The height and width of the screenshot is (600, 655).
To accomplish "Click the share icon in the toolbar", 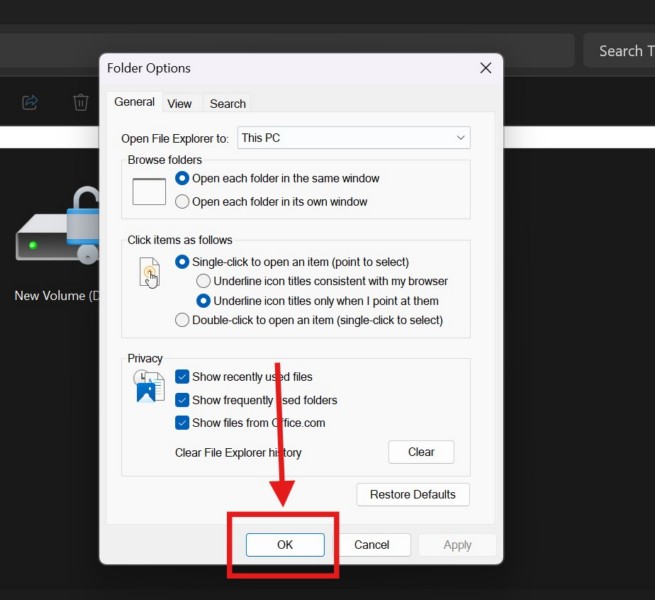I will coord(30,102).
